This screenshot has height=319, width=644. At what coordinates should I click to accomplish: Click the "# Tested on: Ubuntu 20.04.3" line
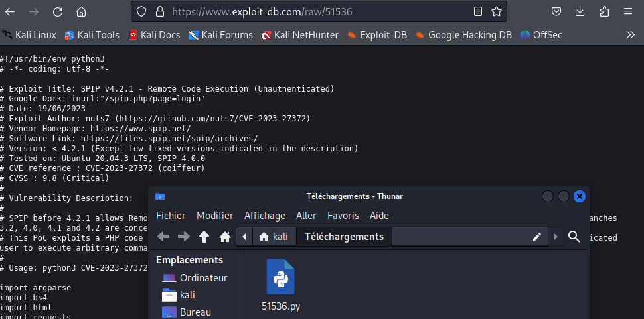pos(103,159)
